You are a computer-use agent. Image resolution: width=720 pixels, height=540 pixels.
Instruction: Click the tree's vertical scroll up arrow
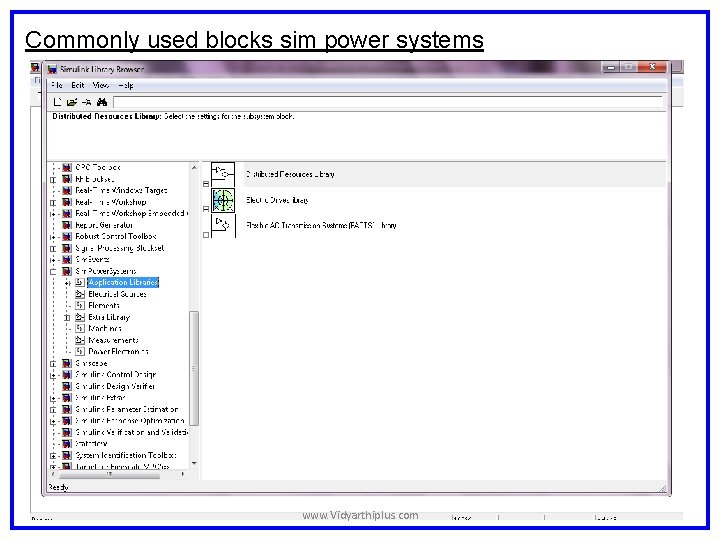pos(194,168)
